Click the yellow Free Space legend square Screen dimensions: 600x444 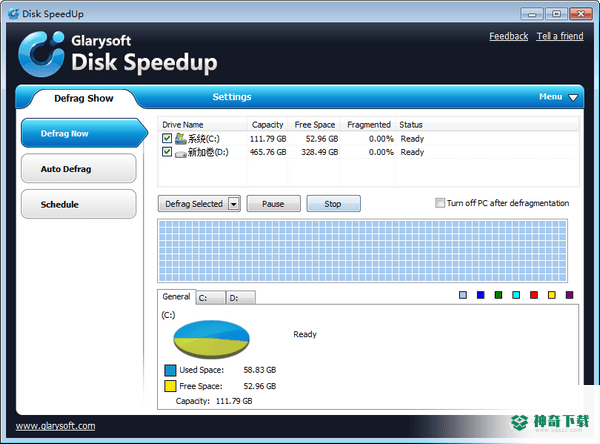click(x=170, y=386)
